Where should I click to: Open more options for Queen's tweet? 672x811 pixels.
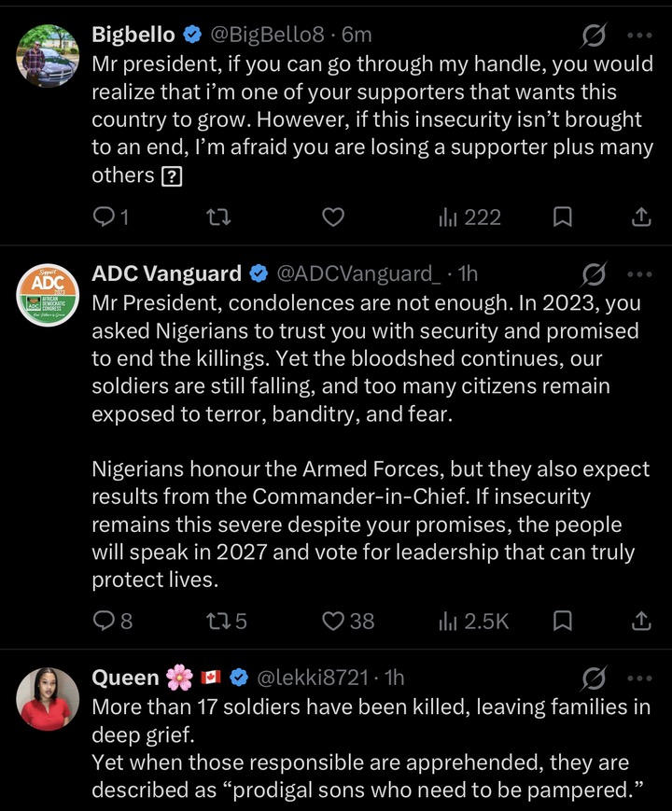pyautogui.click(x=640, y=678)
